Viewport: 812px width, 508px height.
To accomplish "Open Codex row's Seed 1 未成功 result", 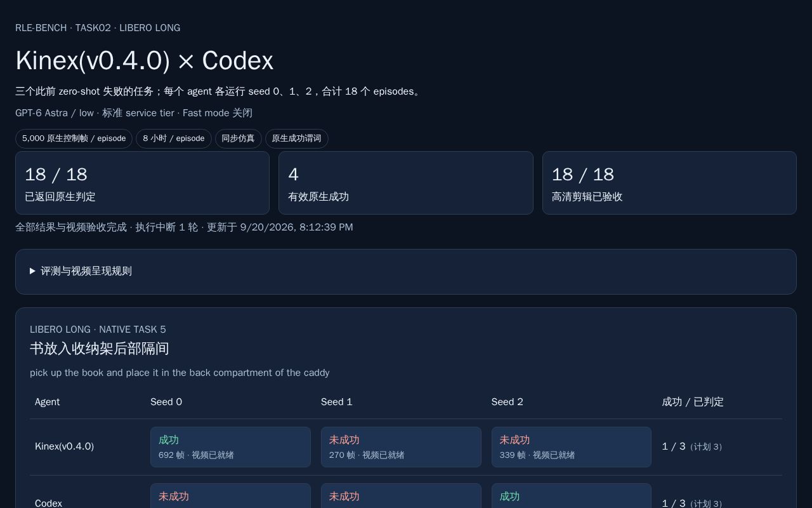I will coord(401,496).
